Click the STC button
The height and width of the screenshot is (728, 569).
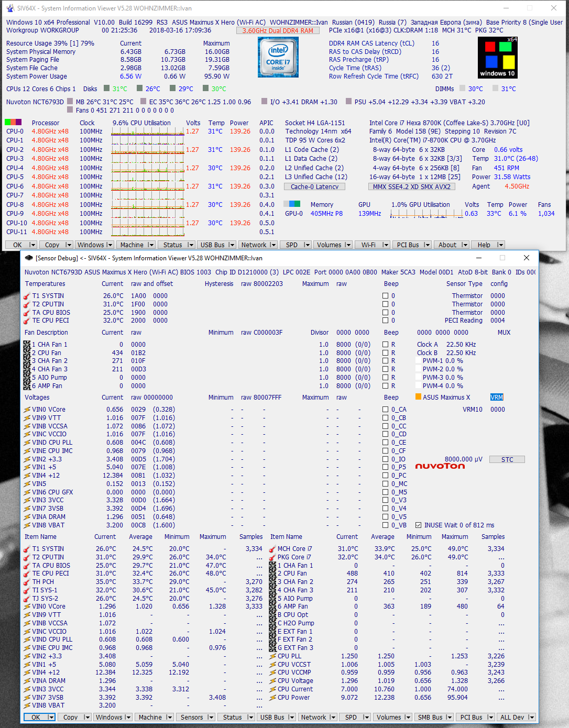pyautogui.click(x=507, y=459)
